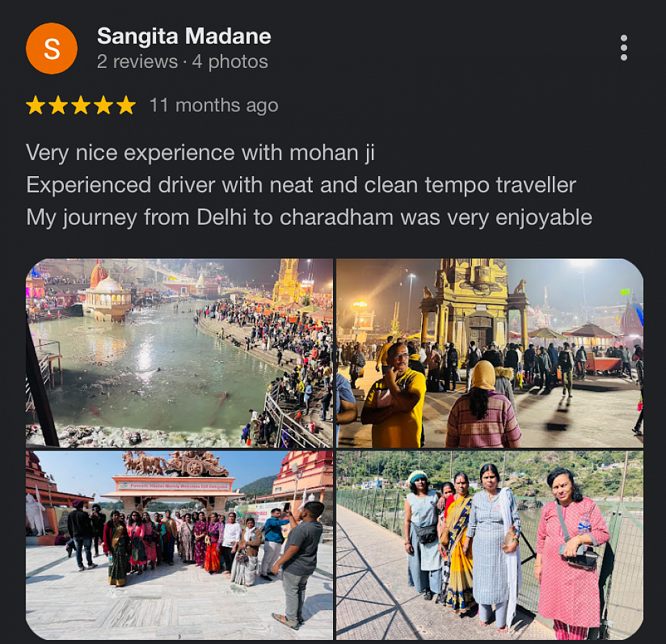
Task: Click the 11 months ago timestamp
Action: point(214,105)
